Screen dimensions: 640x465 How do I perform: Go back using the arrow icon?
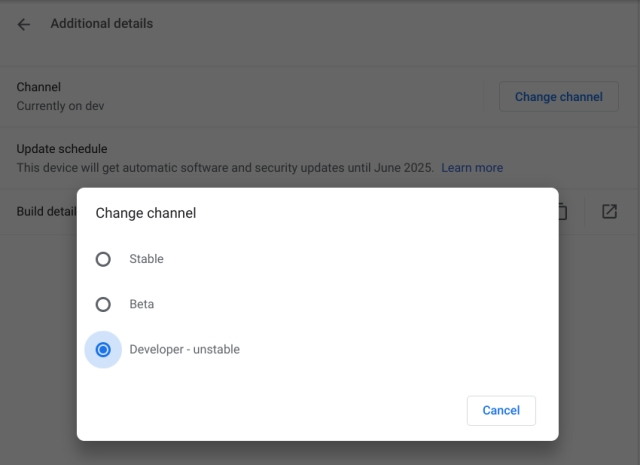pyautogui.click(x=24, y=24)
